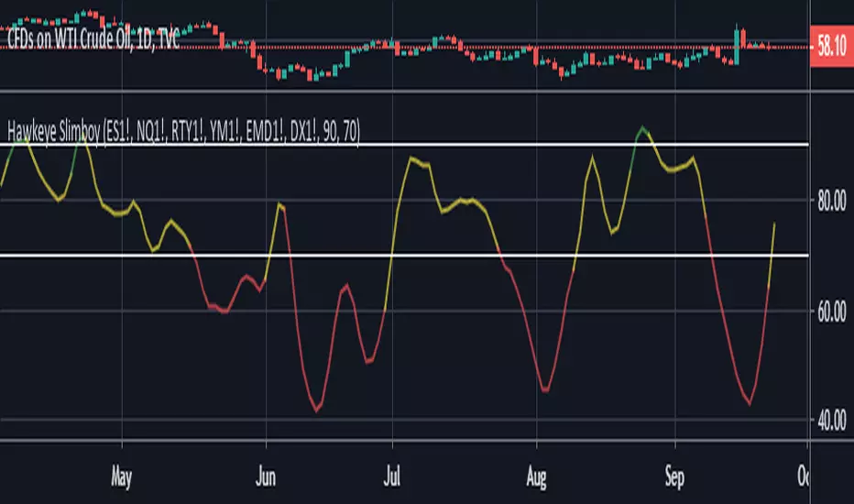This screenshot has height=504, width=854.
Task: Click the CFDs on WTI Crude Oil title
Action: (93, 39)
